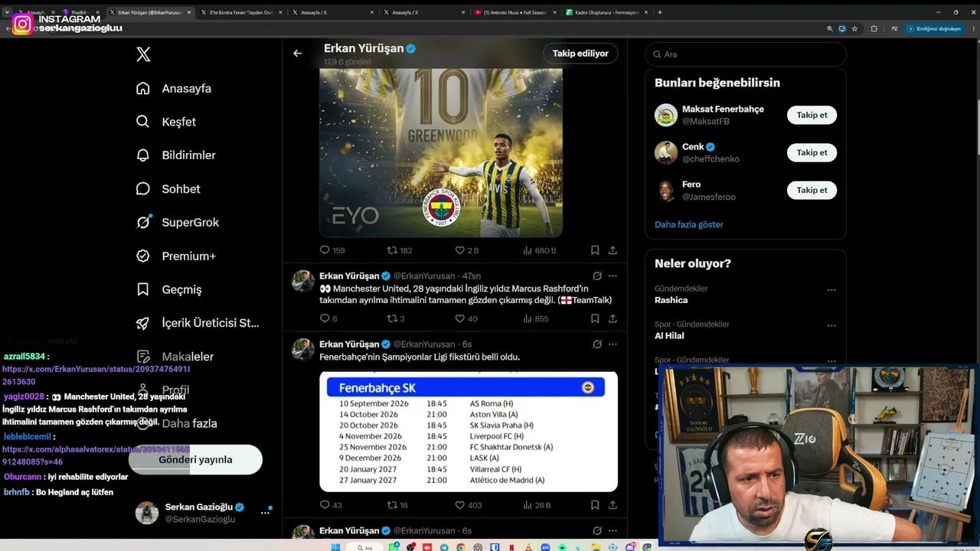Like the Şampiyonlar Ligi fikstürü post

pos(469,505)
